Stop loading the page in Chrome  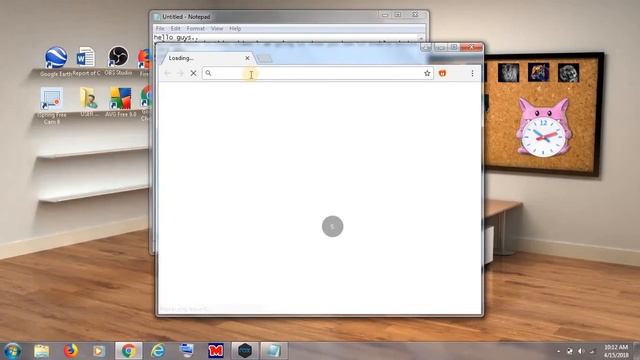click(x=193, y=73)
